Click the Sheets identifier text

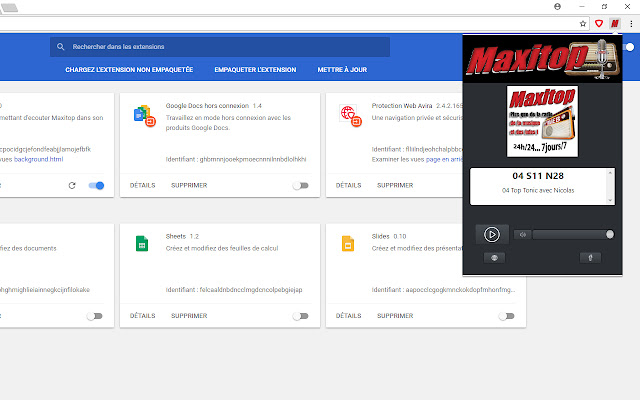tap(234, 290)
